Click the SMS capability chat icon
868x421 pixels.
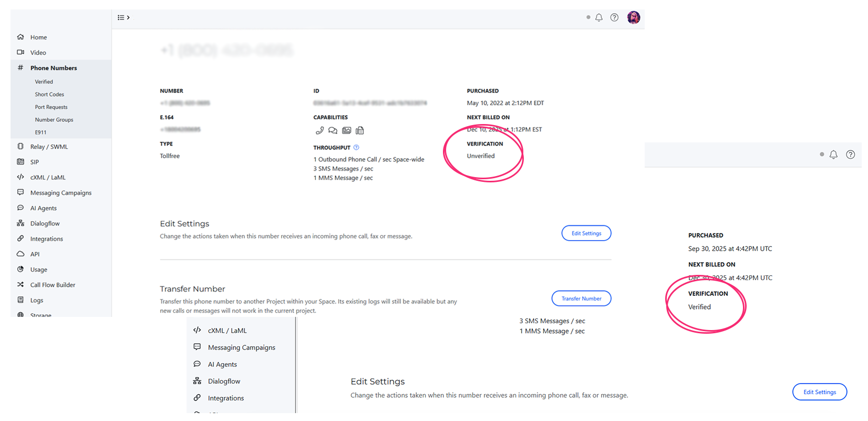click(x=333, y=130)
